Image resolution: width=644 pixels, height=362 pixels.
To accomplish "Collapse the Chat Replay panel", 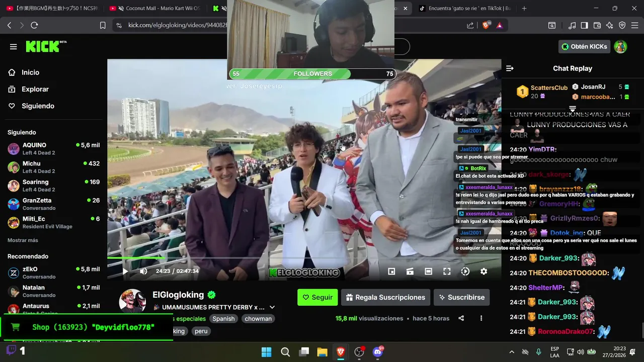I will (x=510, y=68).
